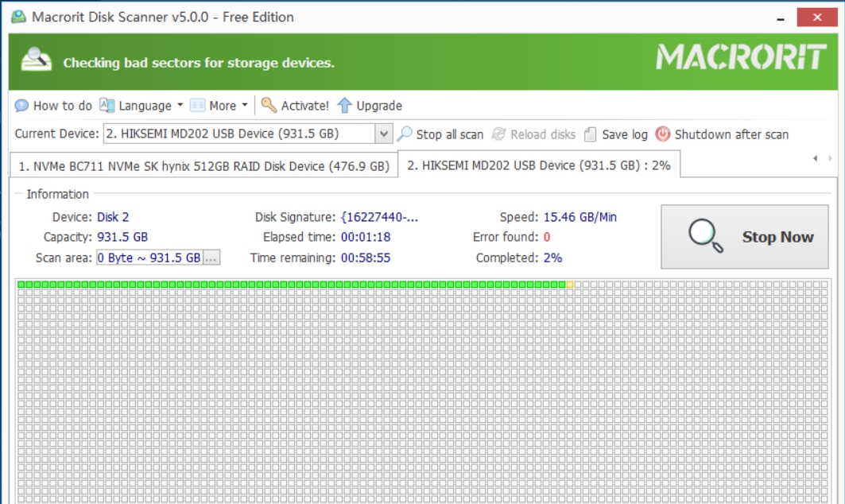Click the Language translation icon
This screenshot has height=504, width=845.
[107, 105]
